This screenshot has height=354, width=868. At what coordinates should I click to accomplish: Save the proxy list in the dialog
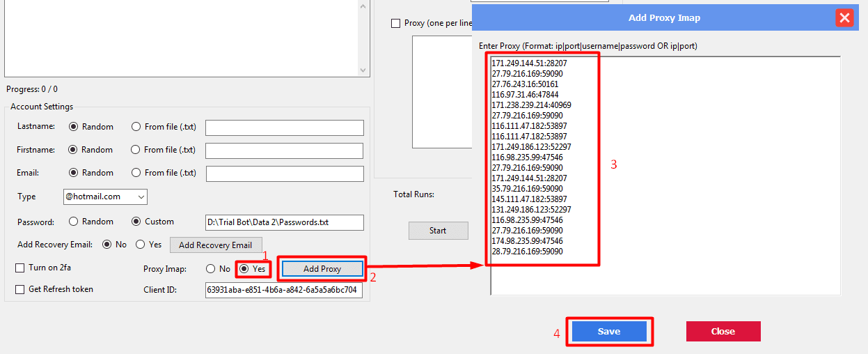[609, 332]
